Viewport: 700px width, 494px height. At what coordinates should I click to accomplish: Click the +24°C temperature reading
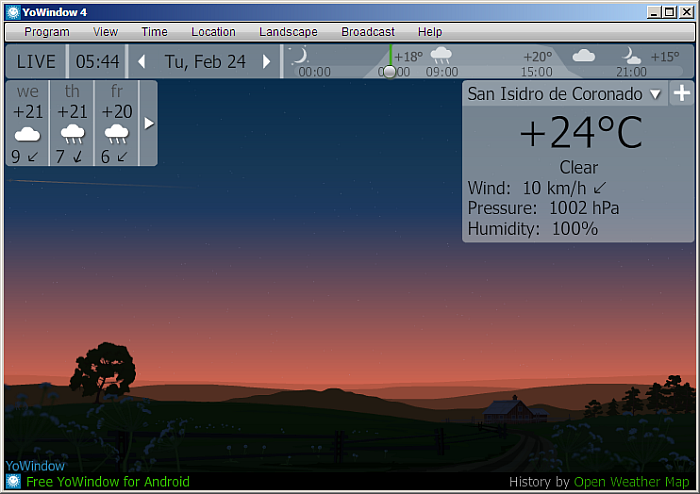coord(581,132)
